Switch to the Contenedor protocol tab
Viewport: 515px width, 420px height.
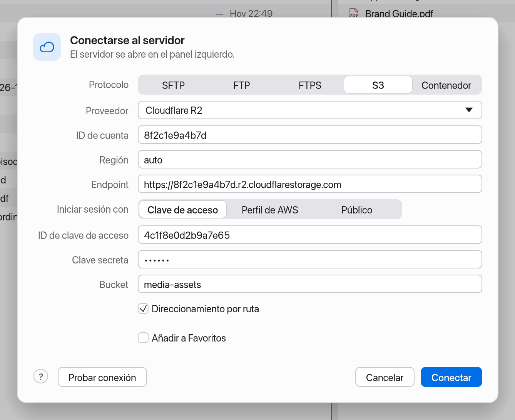click(x=446, y=85)
